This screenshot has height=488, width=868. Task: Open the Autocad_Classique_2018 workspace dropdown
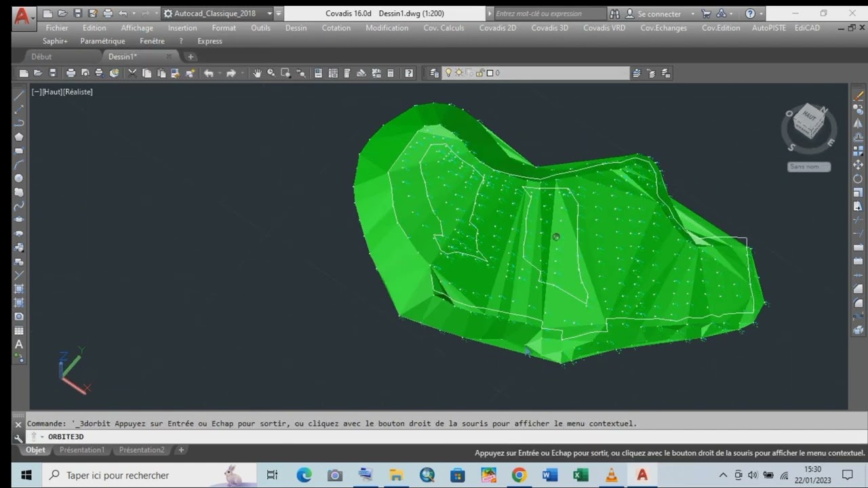[x=218, y=14]
